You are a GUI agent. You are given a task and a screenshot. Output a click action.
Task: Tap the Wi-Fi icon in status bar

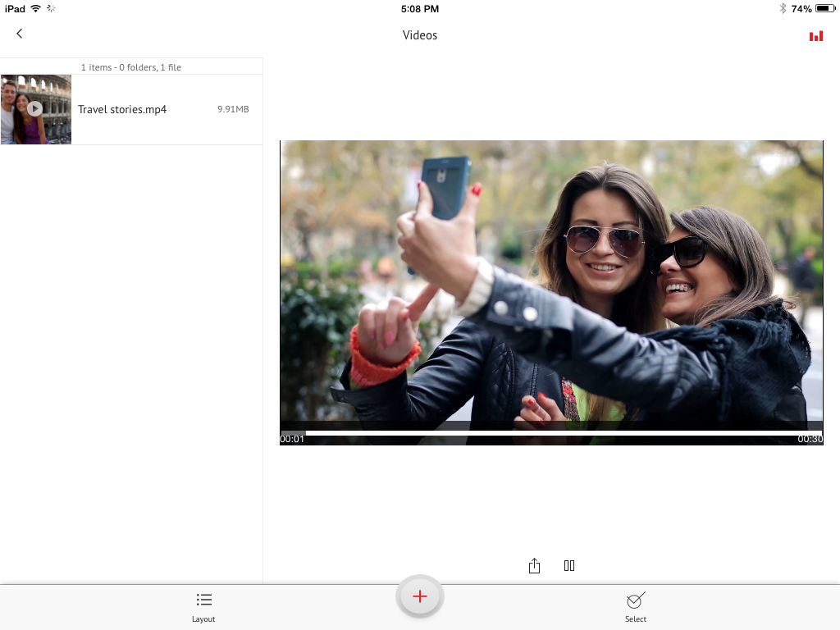35,8
